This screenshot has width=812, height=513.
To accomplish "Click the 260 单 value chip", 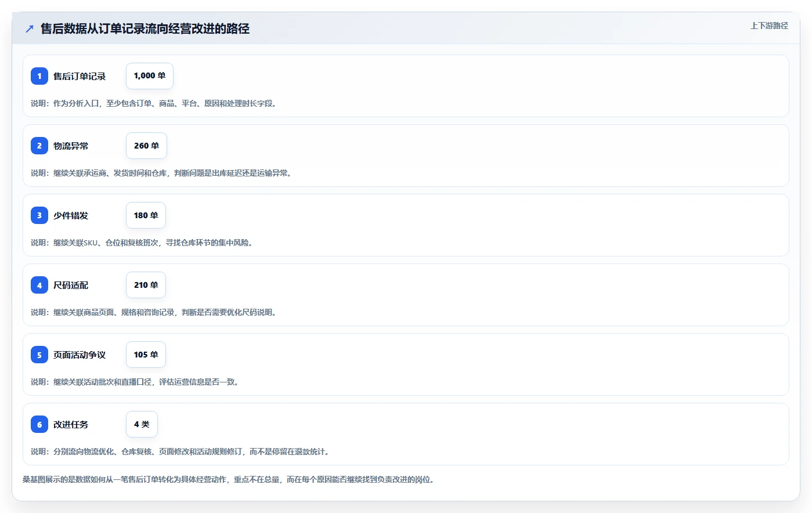I will click(x=146, y=146).
